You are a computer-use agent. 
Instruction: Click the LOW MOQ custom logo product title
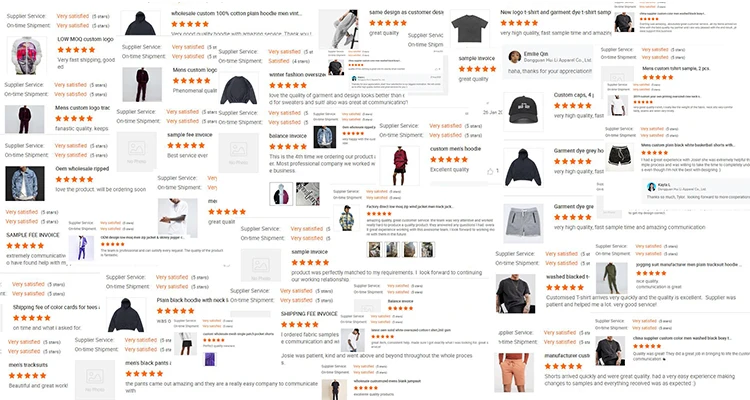pyautogui.click(x=86, y=39)
